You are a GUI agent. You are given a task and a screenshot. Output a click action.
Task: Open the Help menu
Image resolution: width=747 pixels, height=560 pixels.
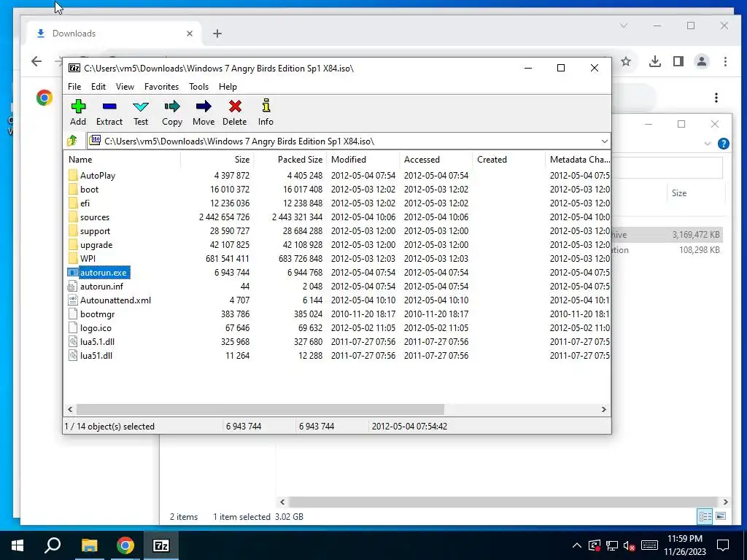[x=228, y=87]
